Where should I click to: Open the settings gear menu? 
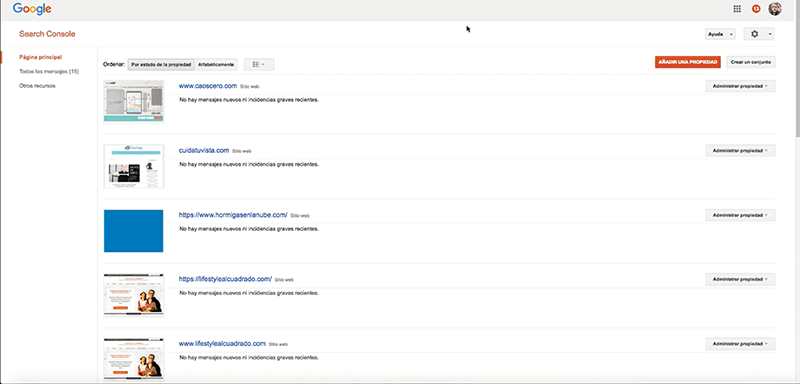pyautogui.click(x=759, y=34)
